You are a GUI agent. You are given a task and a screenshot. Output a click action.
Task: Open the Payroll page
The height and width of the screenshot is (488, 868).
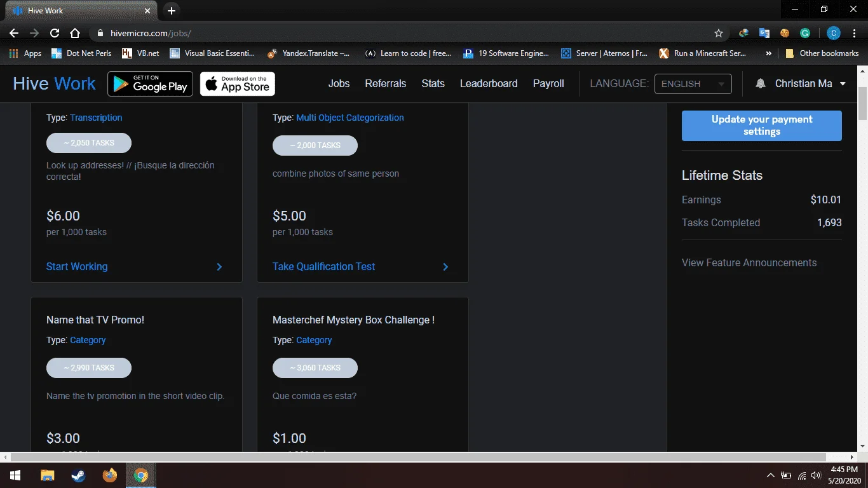click(x=548, y=83)
